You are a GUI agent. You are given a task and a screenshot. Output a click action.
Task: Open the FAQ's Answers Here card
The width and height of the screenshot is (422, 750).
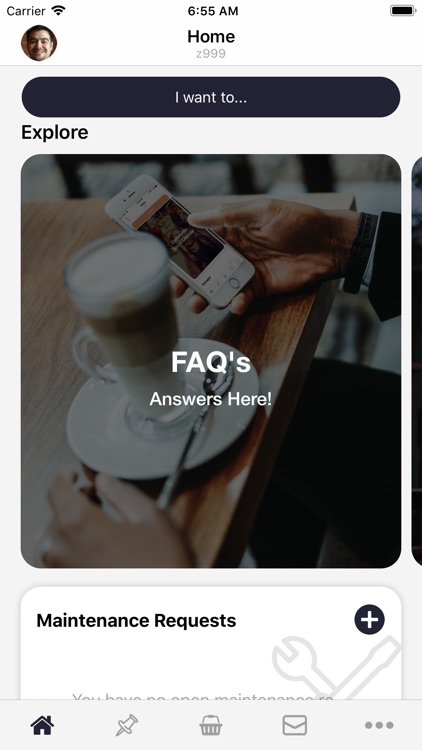(211, 361)
